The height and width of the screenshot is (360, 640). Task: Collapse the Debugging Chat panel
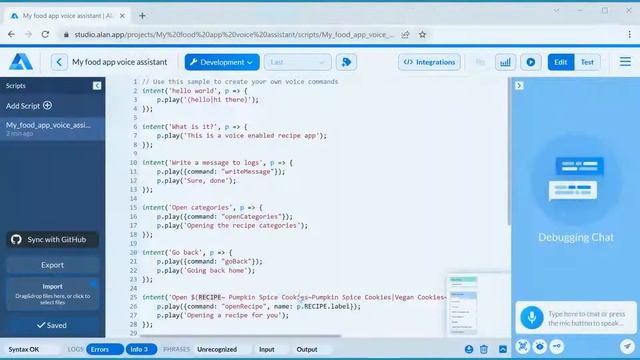(519, 85)
